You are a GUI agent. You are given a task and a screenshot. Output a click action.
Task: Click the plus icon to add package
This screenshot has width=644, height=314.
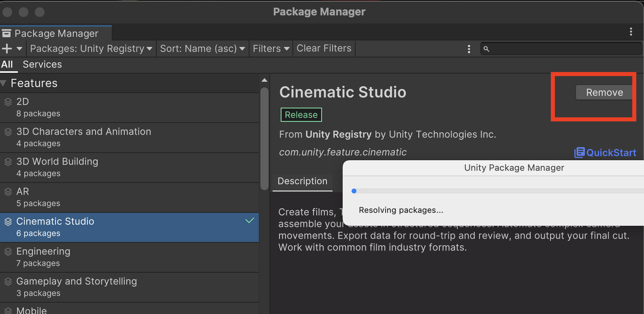[x=7, y=49]
